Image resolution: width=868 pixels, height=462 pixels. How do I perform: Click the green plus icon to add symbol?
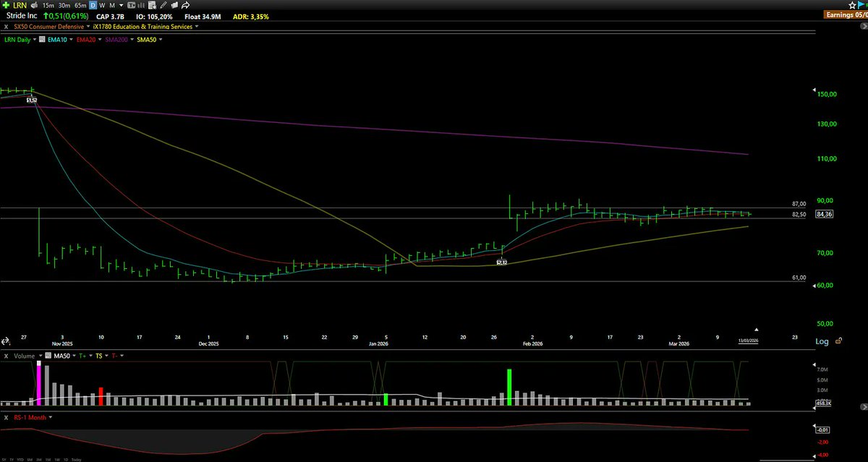(x=5, y=5)
